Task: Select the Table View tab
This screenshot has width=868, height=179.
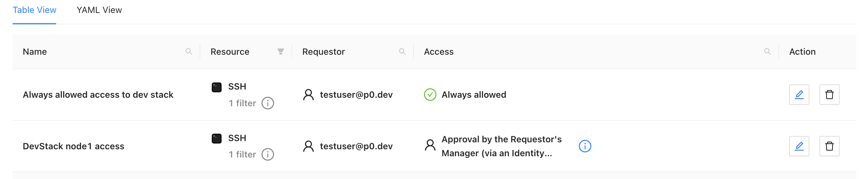Action: point(34,10)
